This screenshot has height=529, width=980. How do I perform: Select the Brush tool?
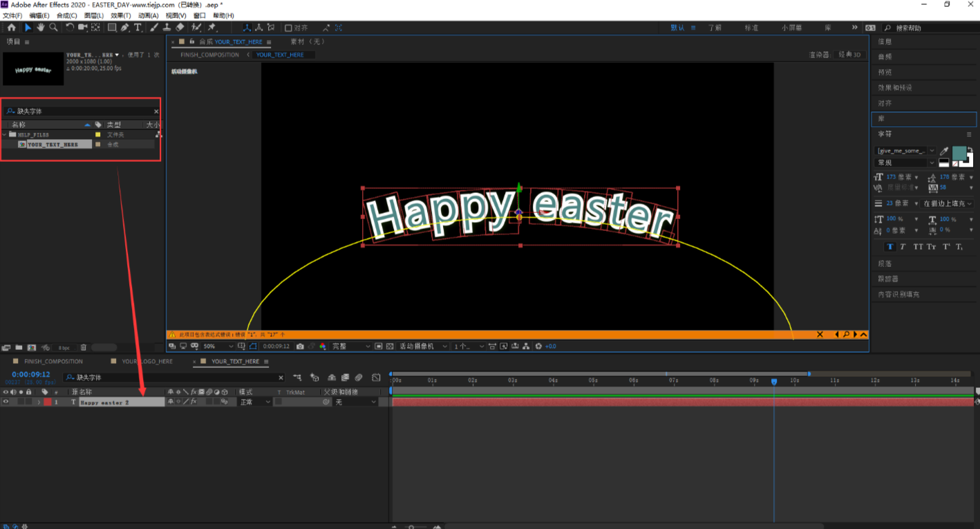coord(154,28)
